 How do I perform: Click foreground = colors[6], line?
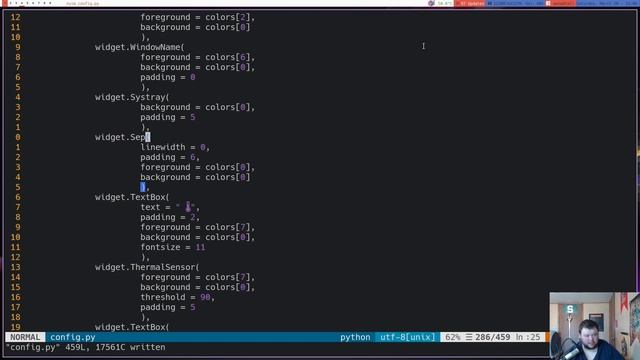click(198, 57)
